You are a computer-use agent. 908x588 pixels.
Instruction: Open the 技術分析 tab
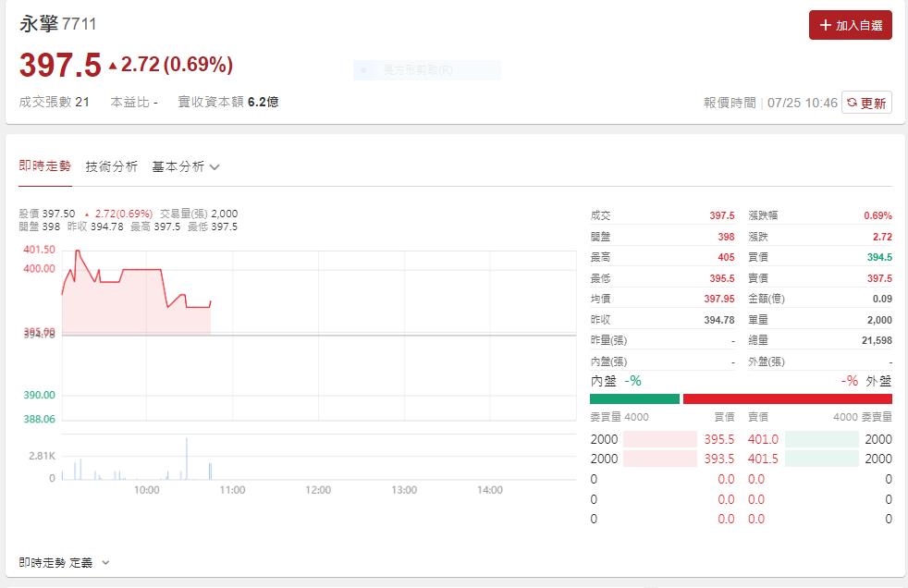pos(111,166)
